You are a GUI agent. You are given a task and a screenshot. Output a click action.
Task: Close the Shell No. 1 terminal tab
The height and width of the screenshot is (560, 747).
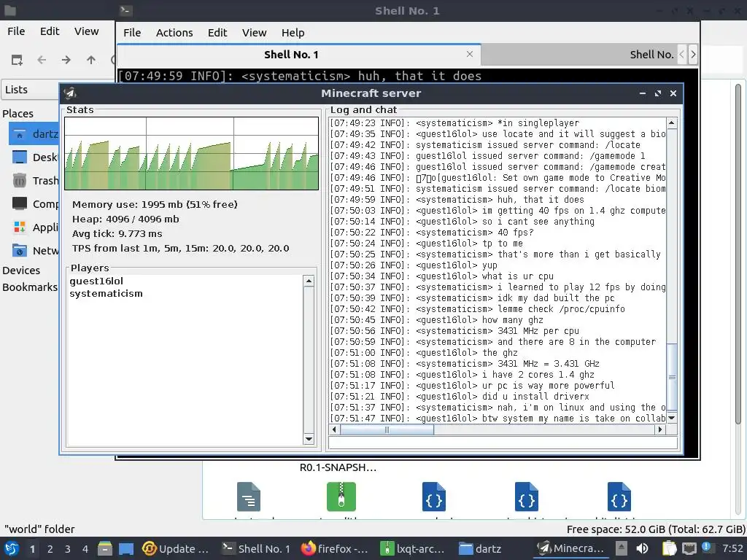tap(470, 54)
